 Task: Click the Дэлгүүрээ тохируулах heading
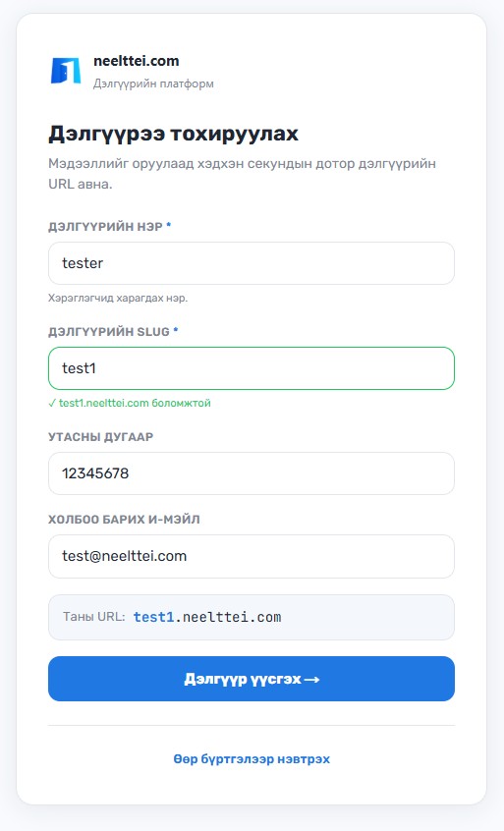(173, 134)
